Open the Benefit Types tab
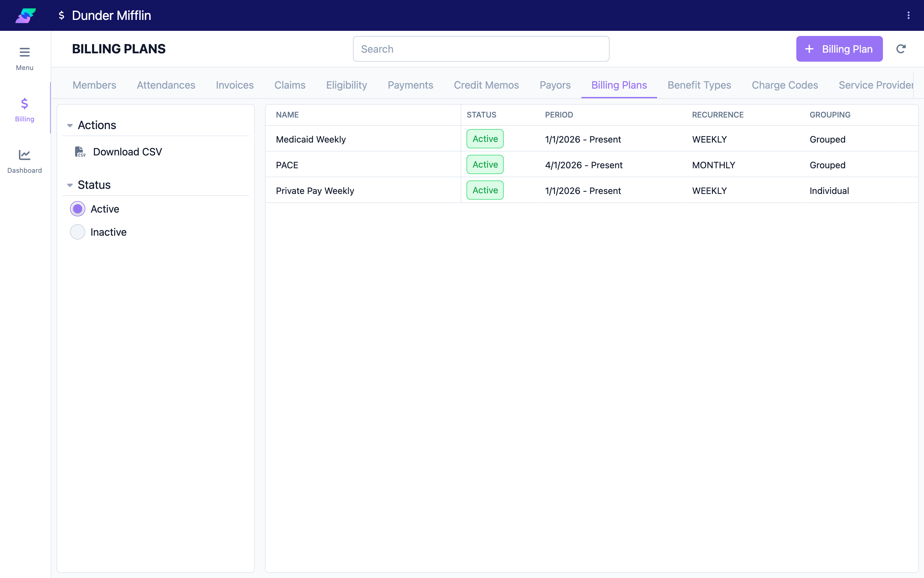Image resolution: width=924 pixels, height=578 pixels. click(699, 85)
